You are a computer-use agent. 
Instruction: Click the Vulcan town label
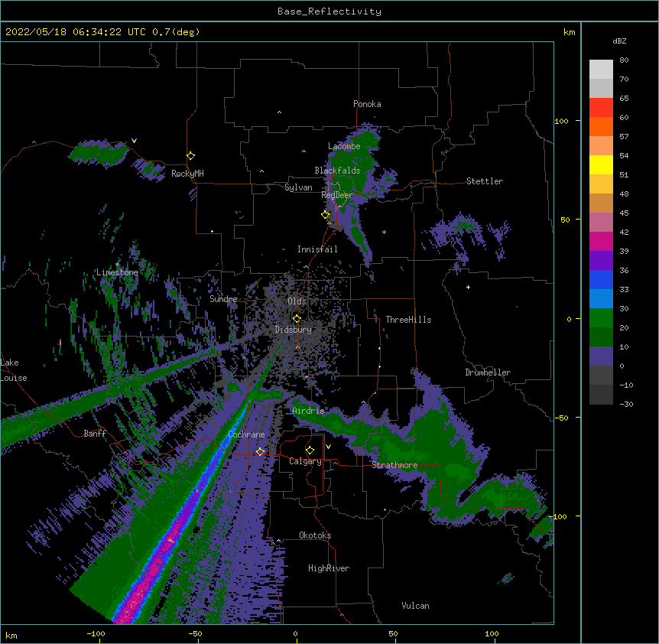(415, 606)
